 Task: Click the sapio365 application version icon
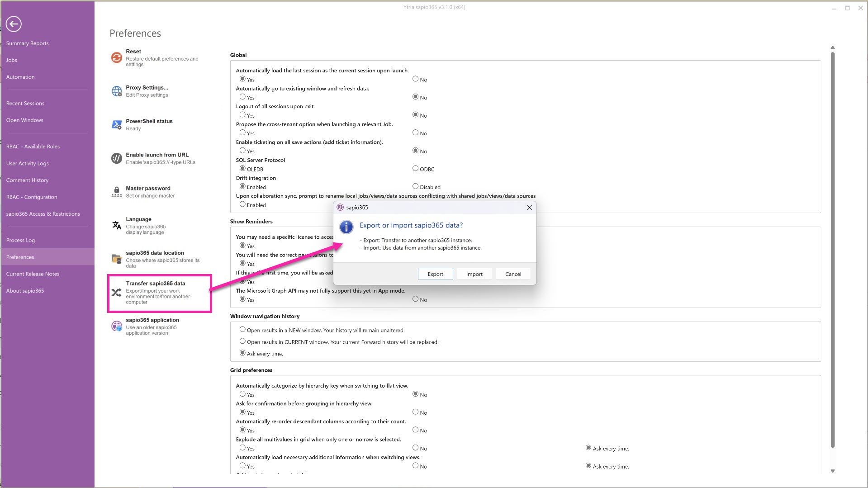116,326
